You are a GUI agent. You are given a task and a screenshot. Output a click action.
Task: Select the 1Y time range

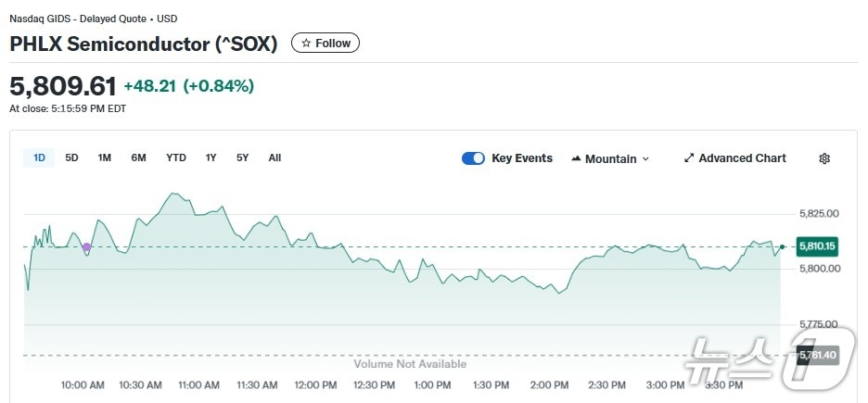pyautogui.click(x=211, y=157)
